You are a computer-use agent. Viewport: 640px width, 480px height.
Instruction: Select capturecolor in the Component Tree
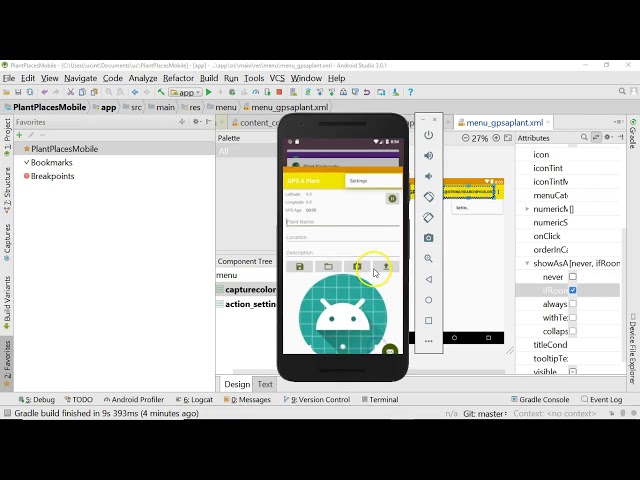tap(247, 289)
